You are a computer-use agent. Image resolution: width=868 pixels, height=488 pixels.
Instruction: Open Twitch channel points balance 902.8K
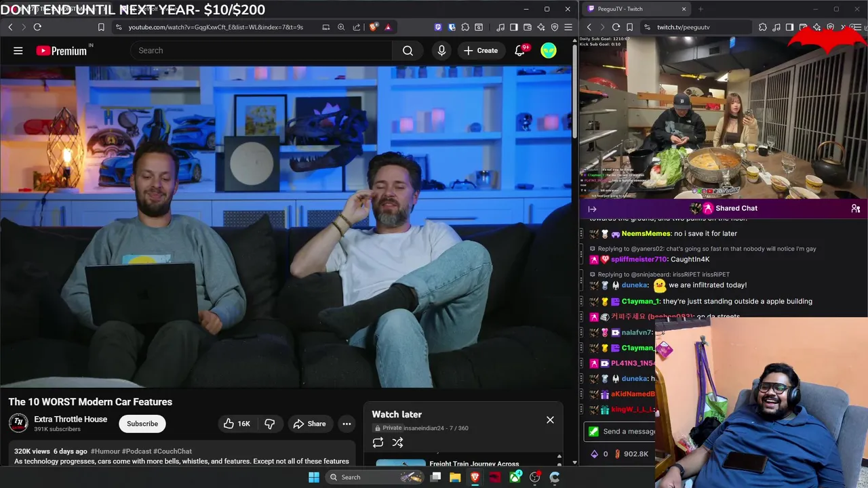coord(631,454)
